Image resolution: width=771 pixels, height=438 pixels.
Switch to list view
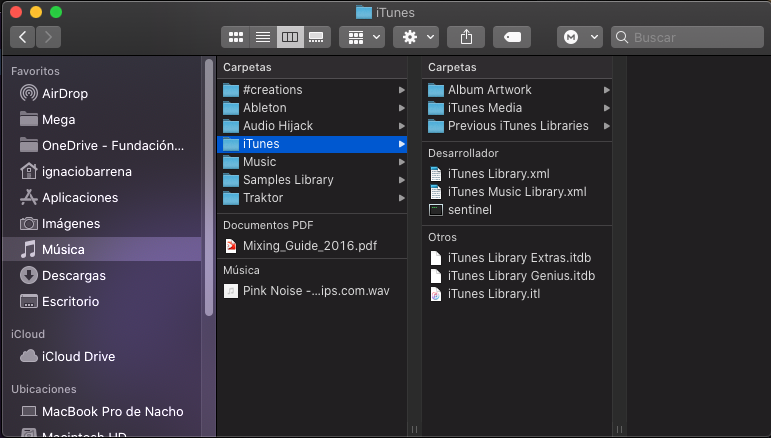(x=263, y=37)
